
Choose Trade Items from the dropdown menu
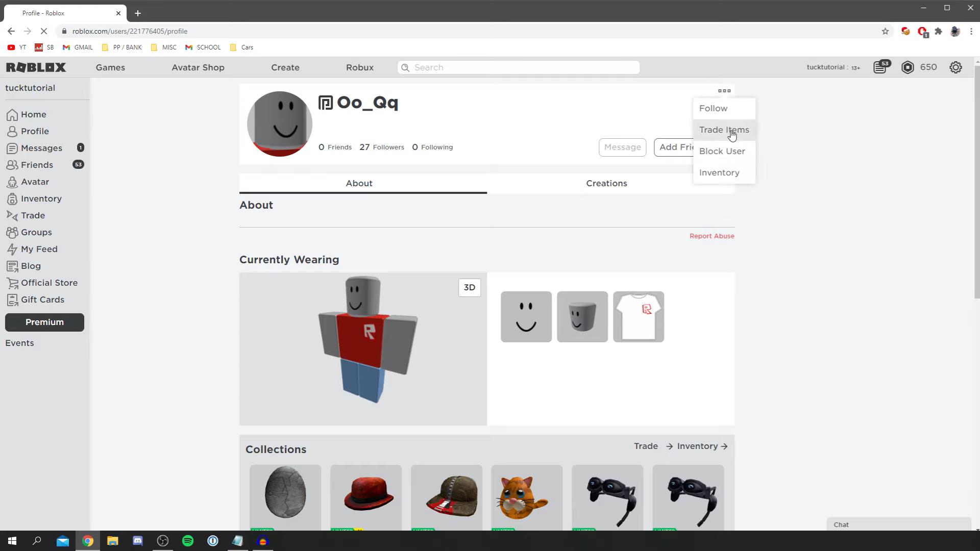pyautogui.click(x=724, y=130)
